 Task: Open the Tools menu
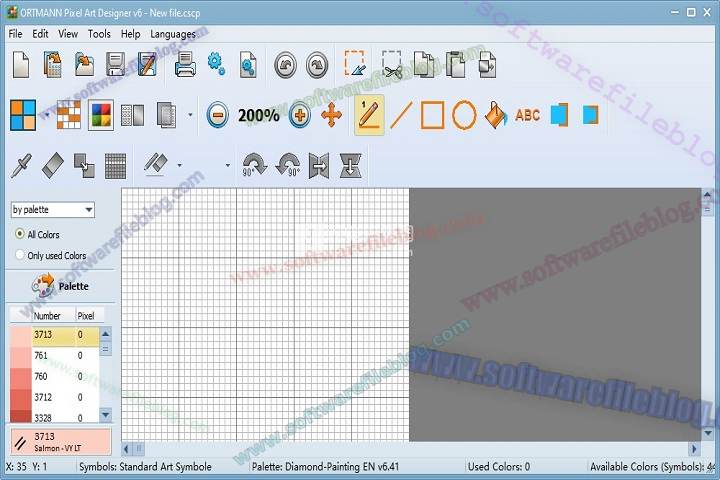[99, 33]
